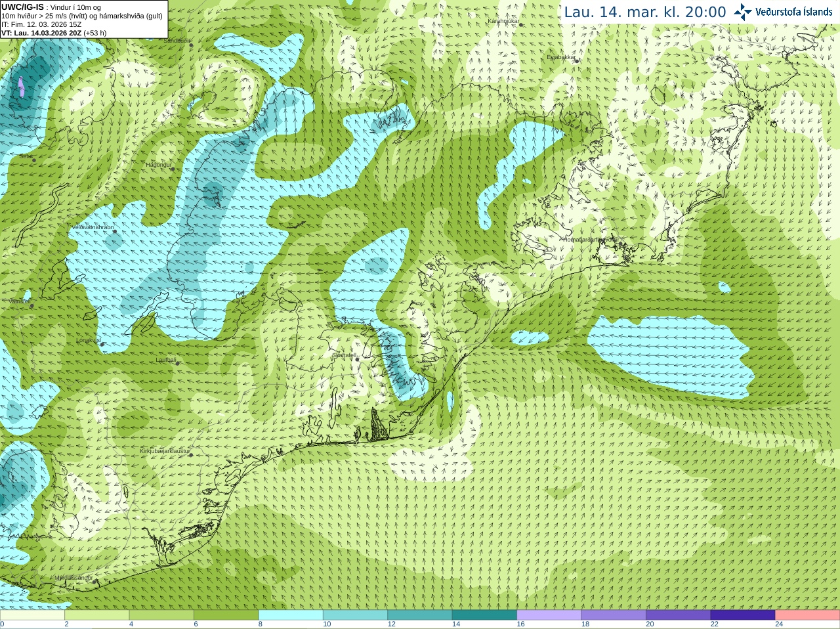The height and width of the screenshot is (629, 840).
Task: Click the Sandbúðir station label
Action: (176, 41)
